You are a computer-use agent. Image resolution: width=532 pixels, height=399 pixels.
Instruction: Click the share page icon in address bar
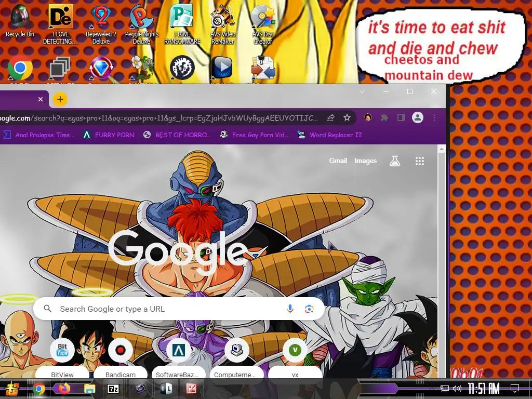330,118
